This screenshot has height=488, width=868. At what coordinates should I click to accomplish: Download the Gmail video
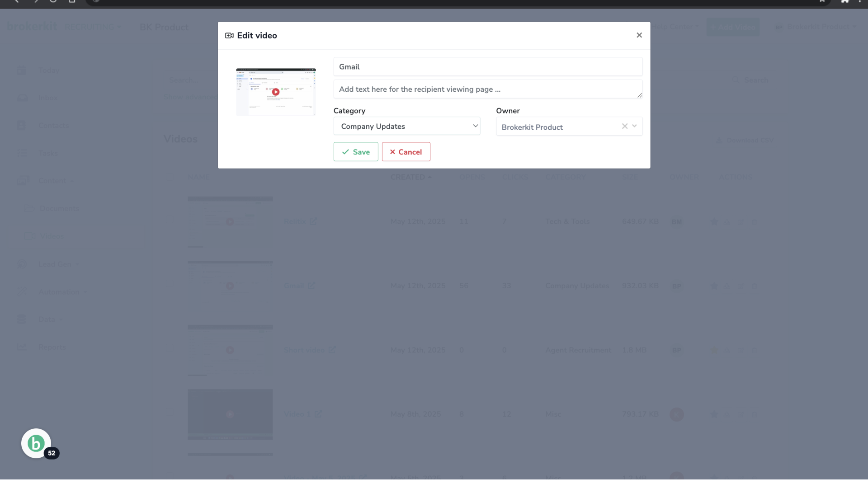[x=727, y=286]
